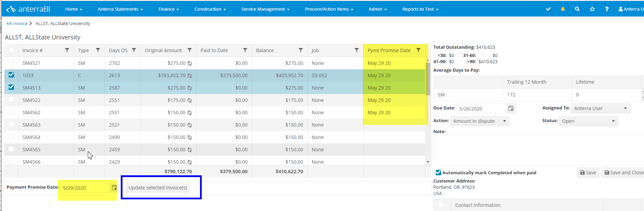
Task: Click refresh icon beside $783,452.70 amount
Action: click(x=189, y=75)
